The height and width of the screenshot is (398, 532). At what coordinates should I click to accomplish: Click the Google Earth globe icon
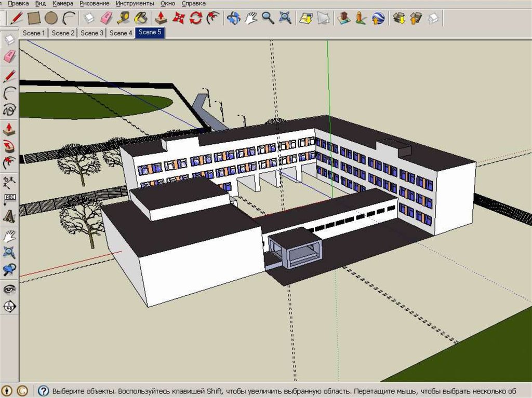(x=377, y=18)
